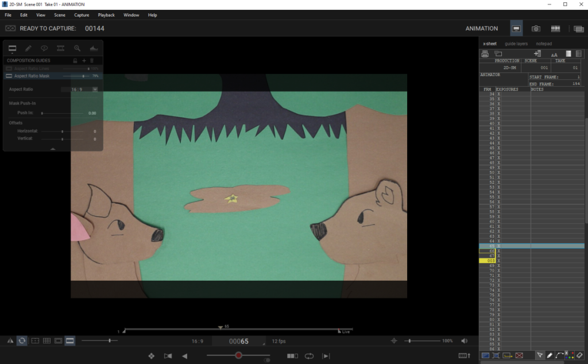Toggle the rotate image button
Image resolution: width=588 pixels, height=364 pixels.
click(22, 341)
